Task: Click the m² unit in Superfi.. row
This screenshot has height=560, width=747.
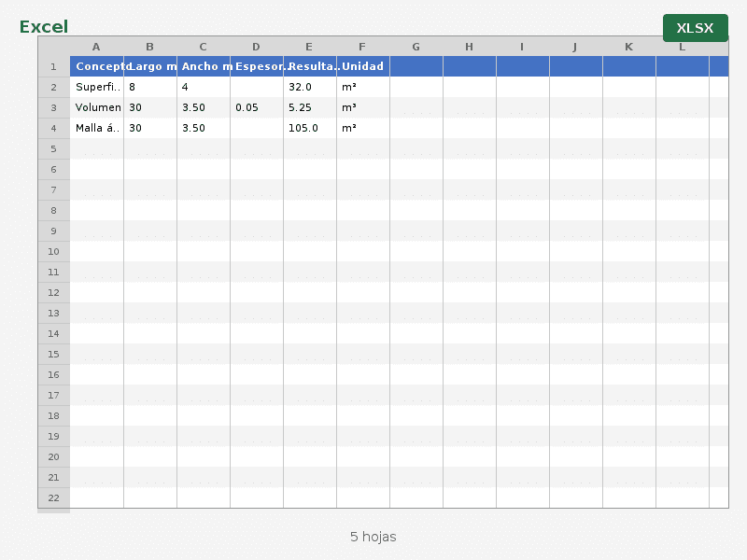Action: (363, 87)
